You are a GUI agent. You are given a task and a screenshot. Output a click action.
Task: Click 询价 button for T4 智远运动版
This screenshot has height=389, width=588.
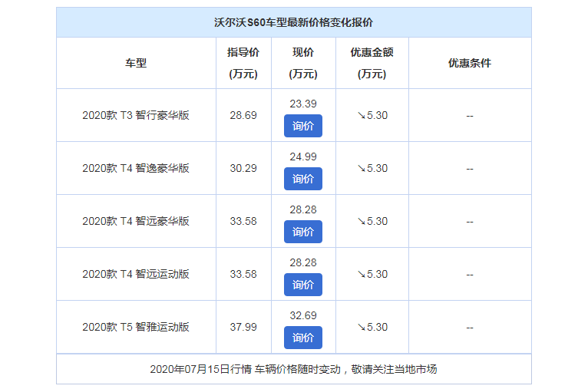[303, 285]
